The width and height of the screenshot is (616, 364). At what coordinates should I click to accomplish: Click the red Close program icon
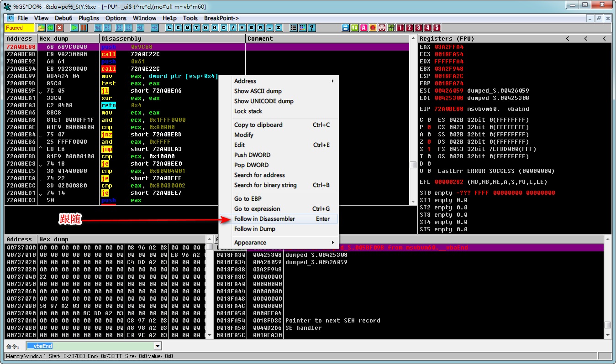[59, 28]
